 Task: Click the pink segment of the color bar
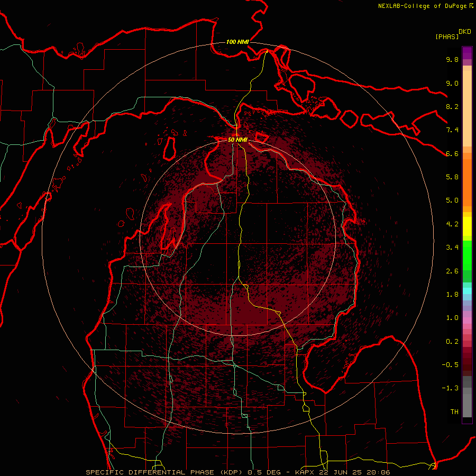pyautogui.click(x=467, y=321)
